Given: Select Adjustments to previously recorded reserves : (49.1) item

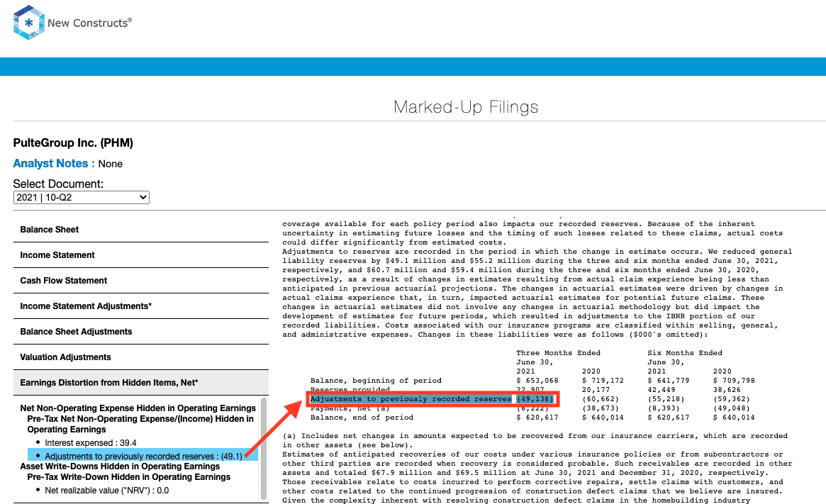Looking at the screenshot, I should click(x=143, y=456).
